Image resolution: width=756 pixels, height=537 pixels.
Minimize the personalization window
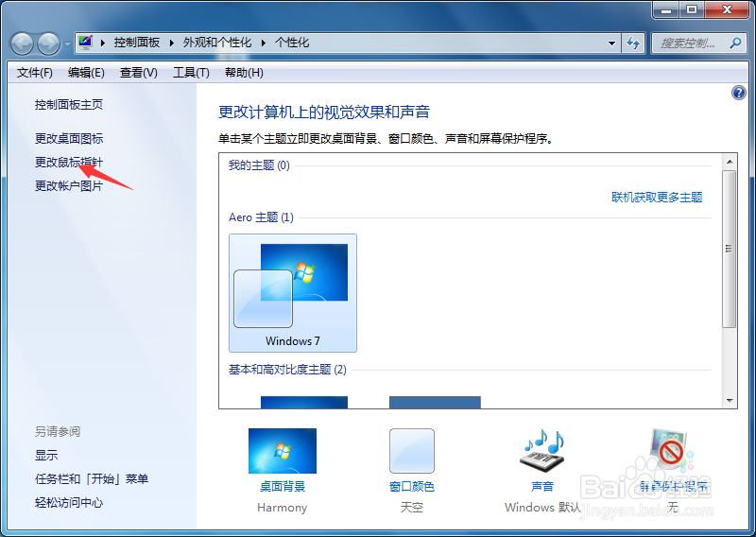(x=666, y=9)
